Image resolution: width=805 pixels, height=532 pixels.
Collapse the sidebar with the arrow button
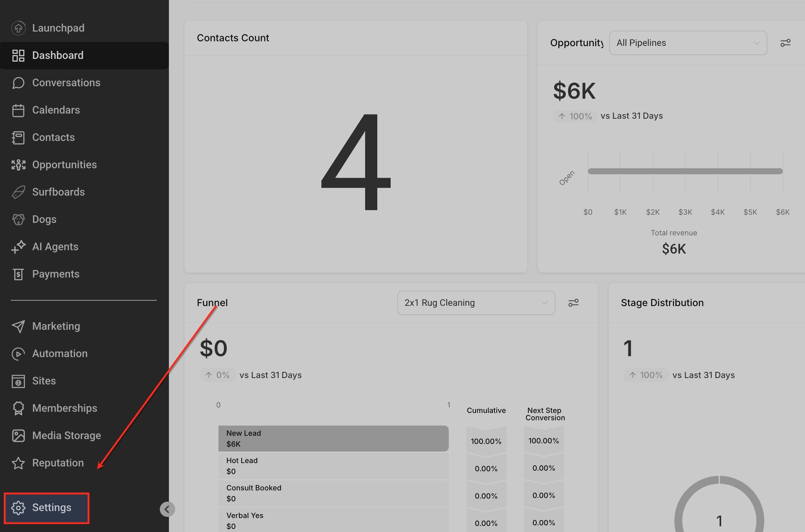[x=167, y=509]
